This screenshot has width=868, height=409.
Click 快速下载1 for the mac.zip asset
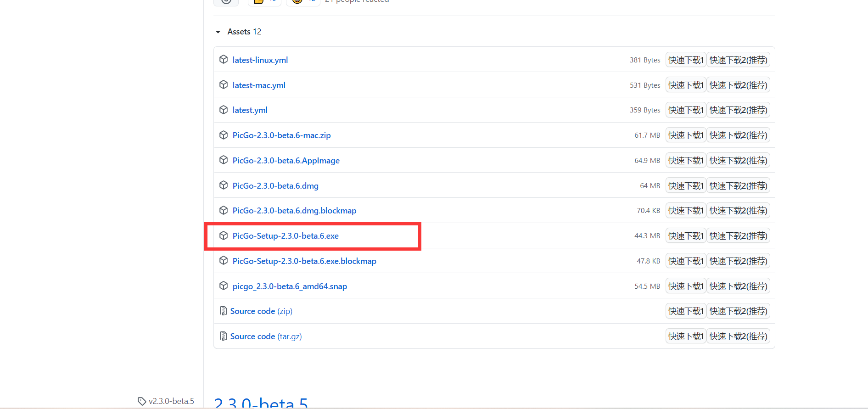[x=686, y=135]
